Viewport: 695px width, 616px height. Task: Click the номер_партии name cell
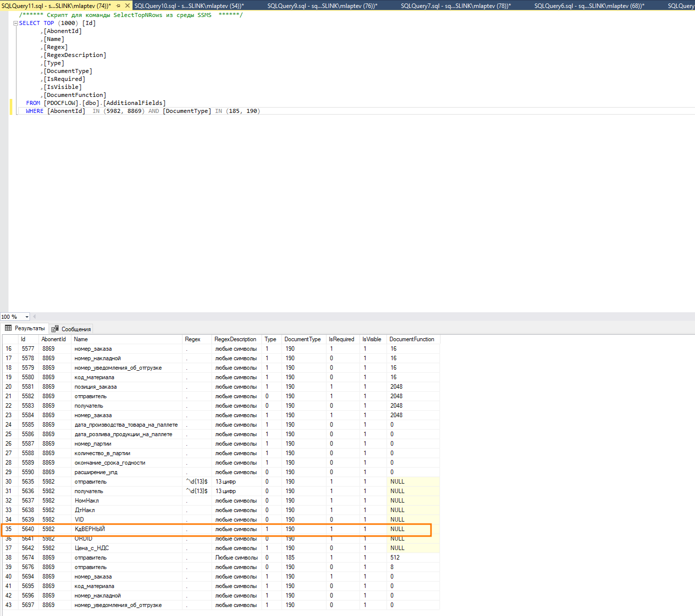[x=127, y=444]
